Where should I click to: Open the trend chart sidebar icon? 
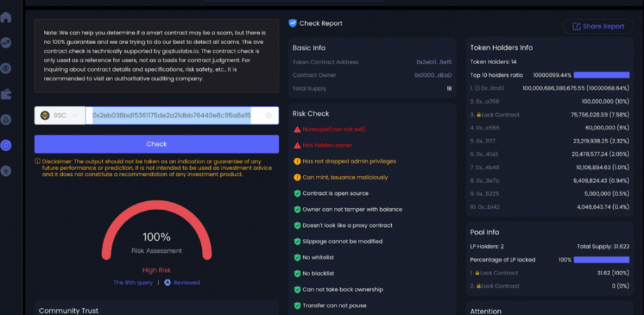click(6, 43)
